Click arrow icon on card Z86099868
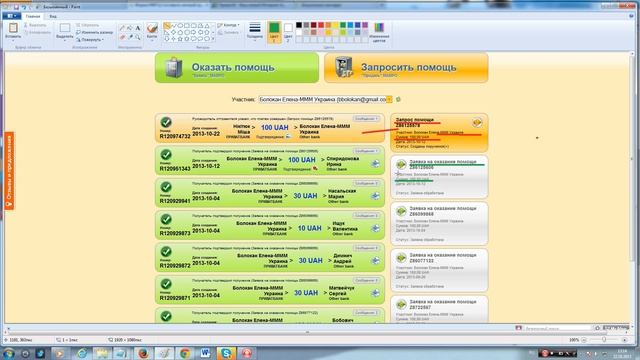 tap(401, 211)
